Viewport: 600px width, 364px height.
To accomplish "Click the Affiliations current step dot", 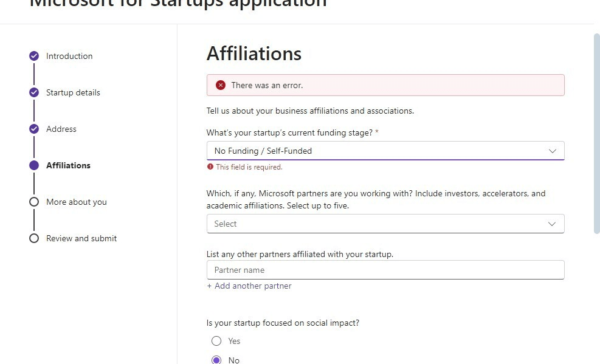I will point(34,165).
